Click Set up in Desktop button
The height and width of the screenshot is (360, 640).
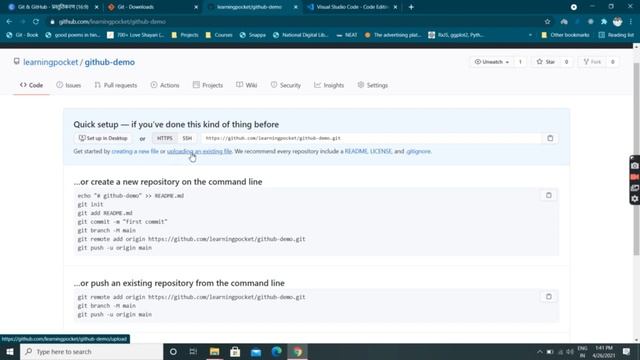click(x=103, y=138)
